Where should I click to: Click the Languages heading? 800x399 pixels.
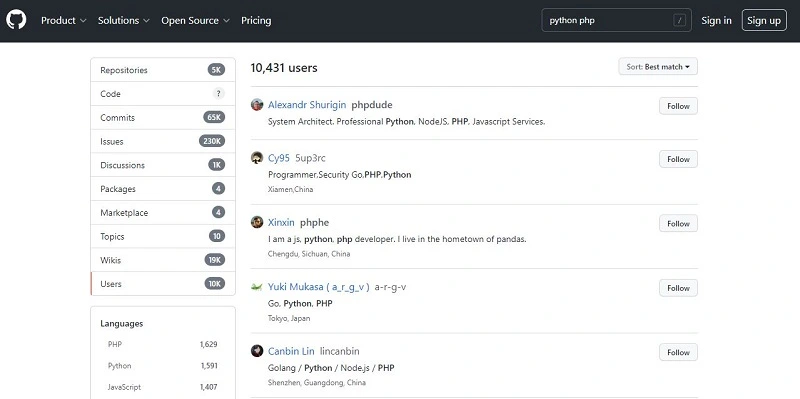[x=121, y=323]
